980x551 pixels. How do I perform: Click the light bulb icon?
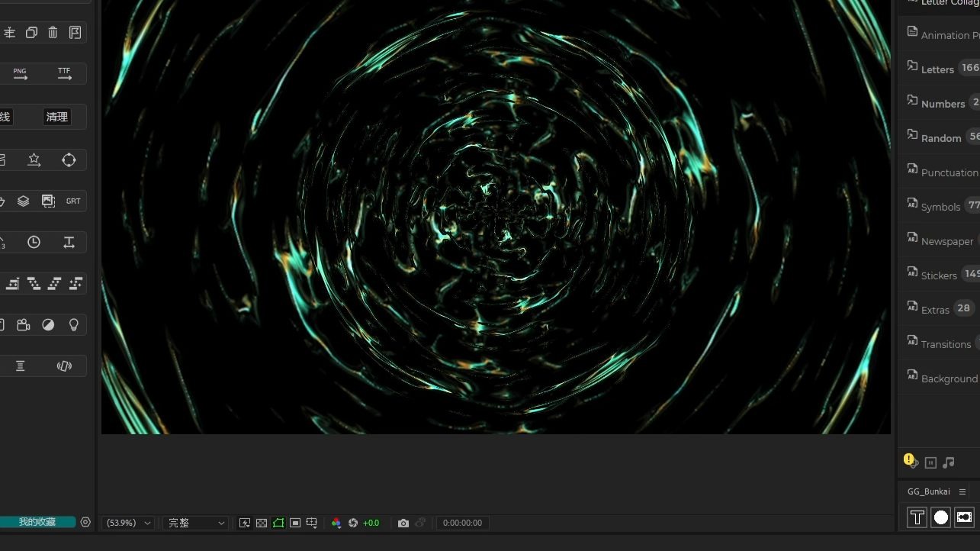[x=74, y=324]
